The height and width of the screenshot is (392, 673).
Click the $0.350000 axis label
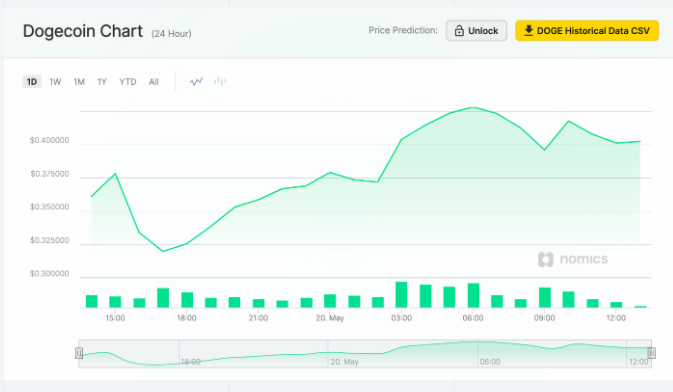(x=49, y=207)
